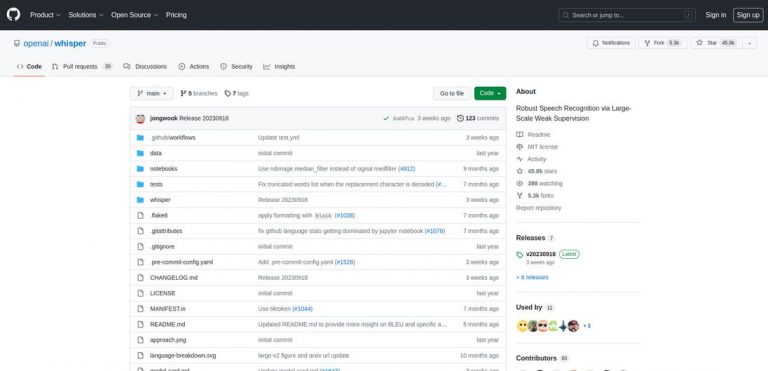The width and height of the screenshot is (768, 371).
Task: Click the .github/workflows folder icon
Action: tap(141, 138)
